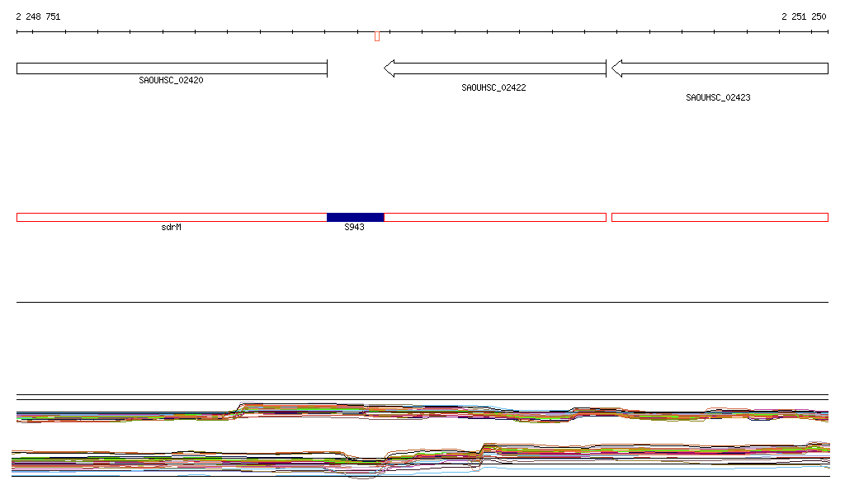
Task: Select the SAOUHSC_02423 gene arrow
Action: point(720,68)
